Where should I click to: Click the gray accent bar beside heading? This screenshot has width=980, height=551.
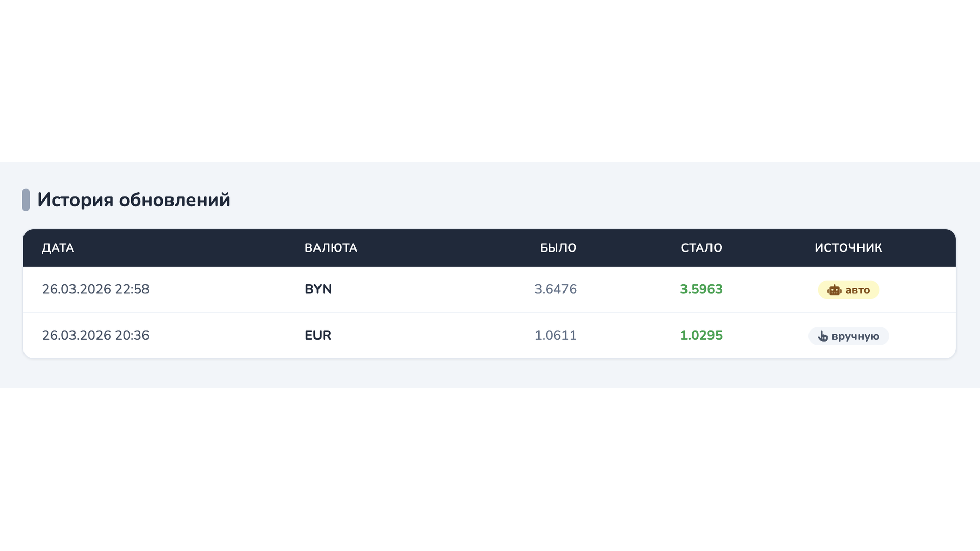point(26,200)
